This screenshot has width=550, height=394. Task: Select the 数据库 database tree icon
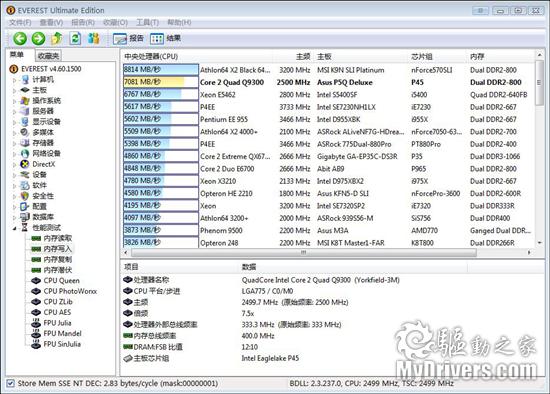(x=25, y=217)
